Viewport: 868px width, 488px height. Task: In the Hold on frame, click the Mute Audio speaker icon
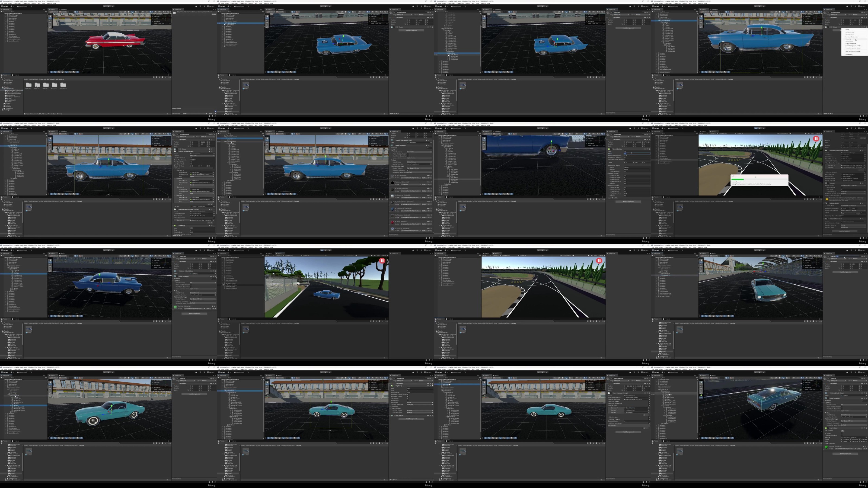[806, 134]
